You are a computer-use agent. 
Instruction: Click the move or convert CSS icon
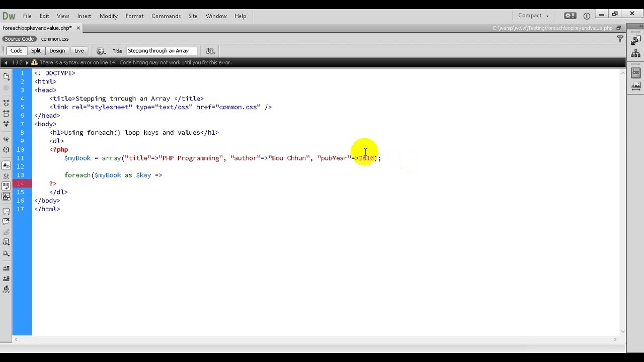pyautogui.click(x=6, y=253)
